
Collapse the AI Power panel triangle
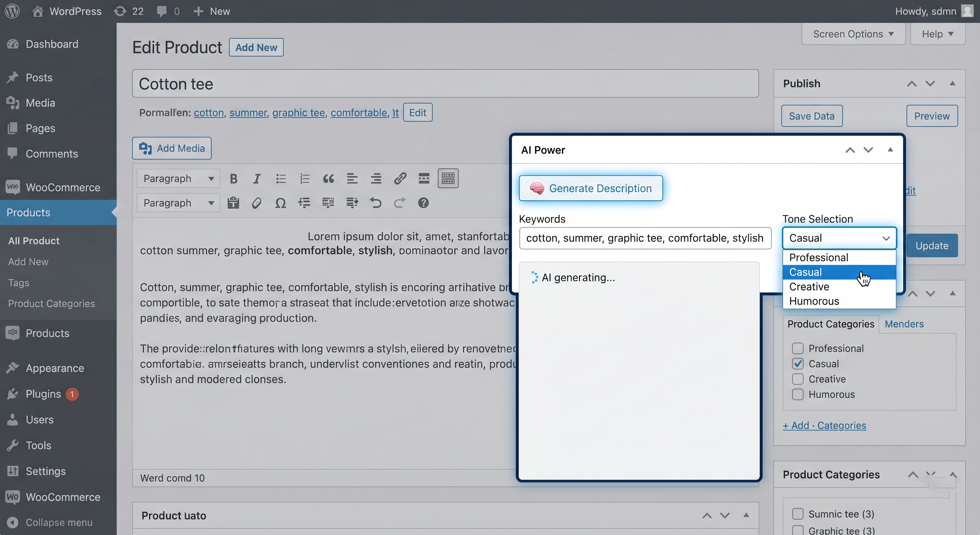[890, 150]
